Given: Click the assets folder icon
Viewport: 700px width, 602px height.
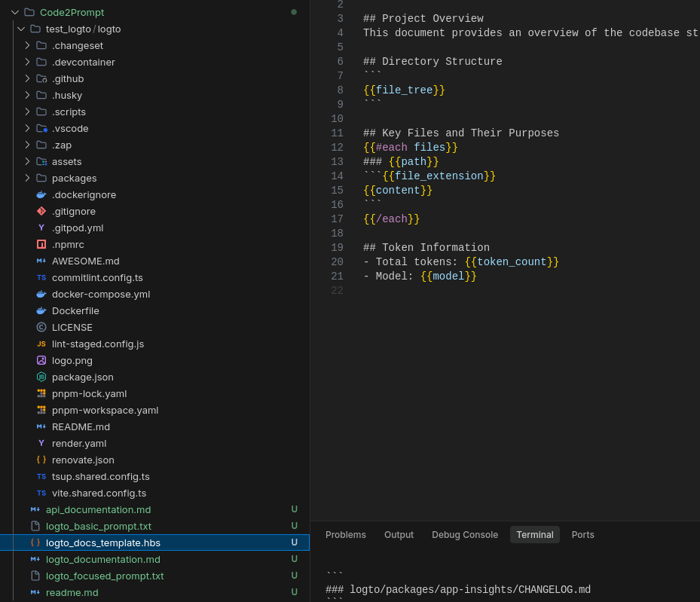Looking at the screenshot, I should tap(41, 161).
